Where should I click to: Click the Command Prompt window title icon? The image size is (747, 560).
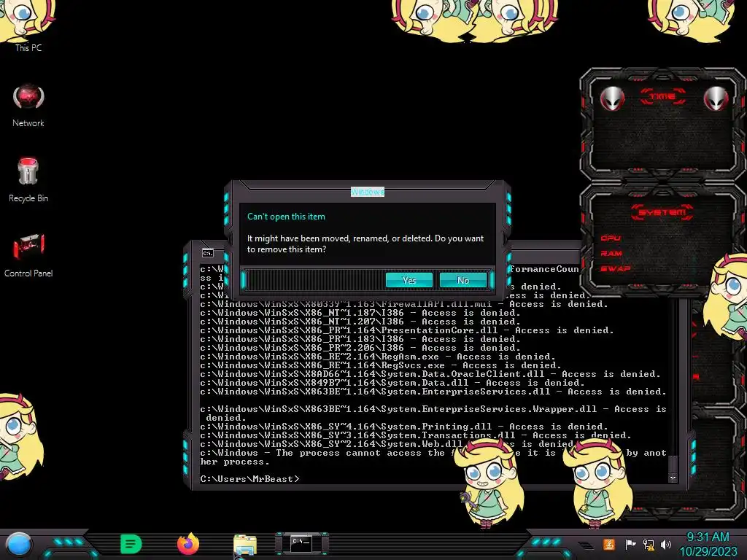(208, 253)
